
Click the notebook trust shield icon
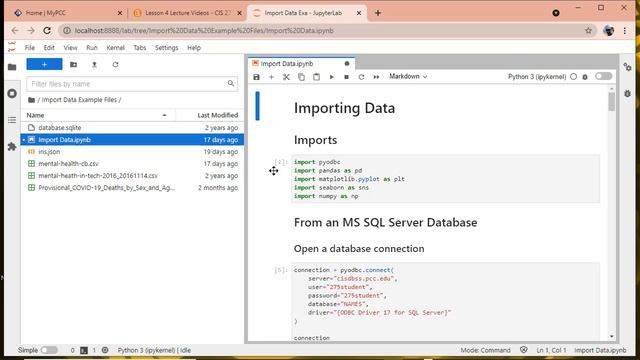[524, 350]
